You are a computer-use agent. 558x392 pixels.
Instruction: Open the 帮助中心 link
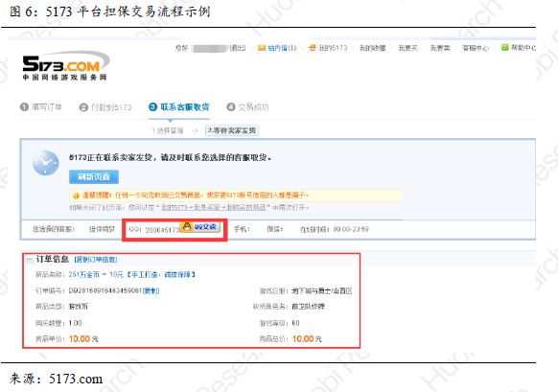523,47
